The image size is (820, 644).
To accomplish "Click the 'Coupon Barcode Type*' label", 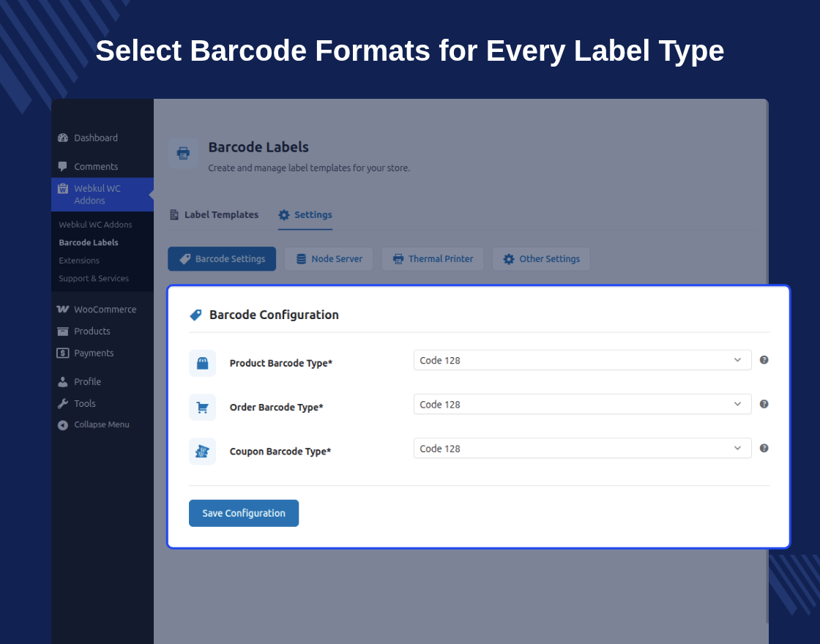I will tap(280, 451).
